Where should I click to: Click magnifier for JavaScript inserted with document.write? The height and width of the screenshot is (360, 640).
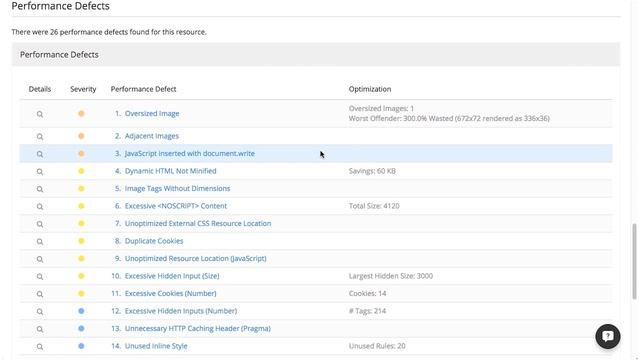pos(40,154)
